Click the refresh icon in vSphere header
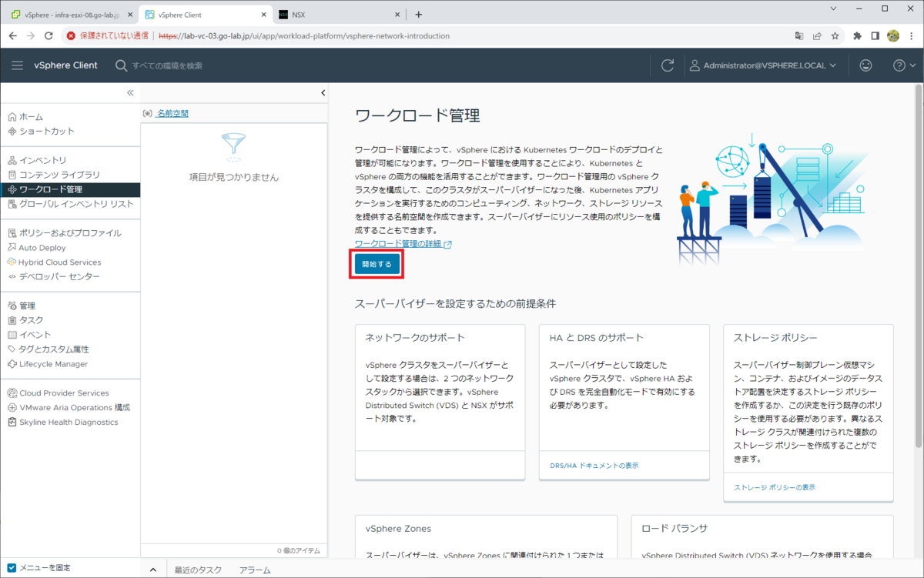Image resolution: width=924 pixels, height=578 pixels. tap(668, 65)
